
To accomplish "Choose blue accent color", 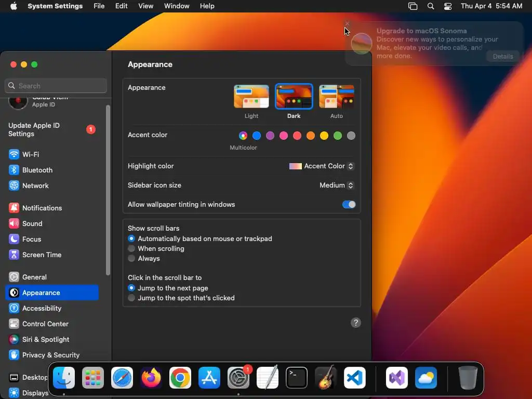I will pos(257,136).
